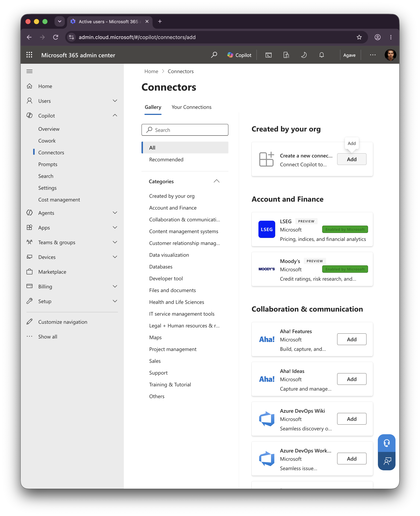Go to Home breadcrumb link

(x=151, y=71)
